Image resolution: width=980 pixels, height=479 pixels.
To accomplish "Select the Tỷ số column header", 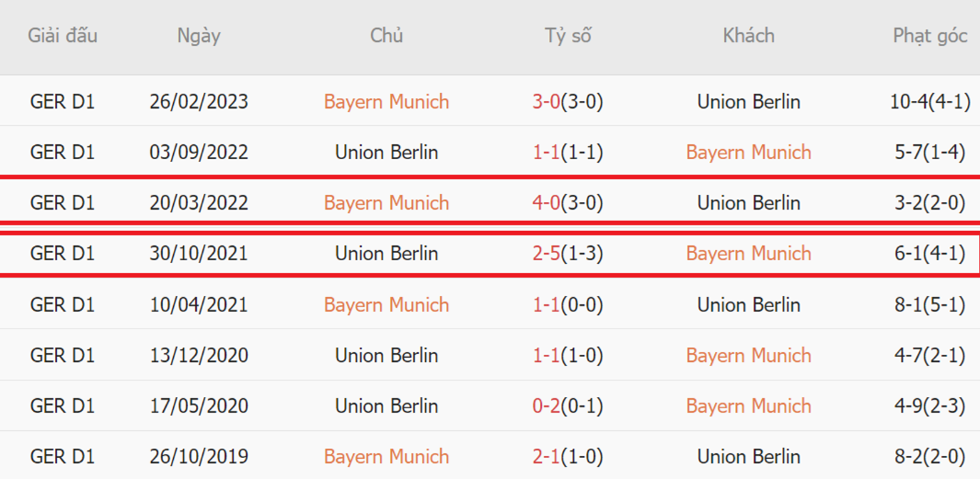I will click(x=567, y=36).
